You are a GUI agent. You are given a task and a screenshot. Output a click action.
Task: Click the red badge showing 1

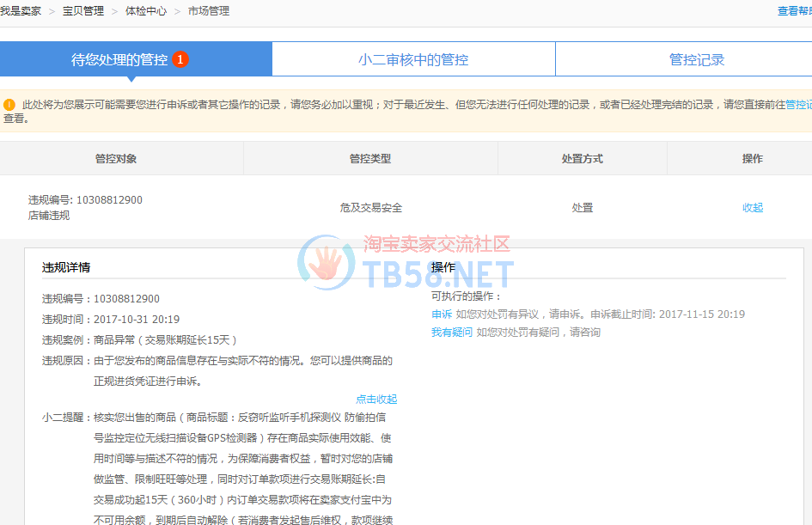click(x=180, y=59)
